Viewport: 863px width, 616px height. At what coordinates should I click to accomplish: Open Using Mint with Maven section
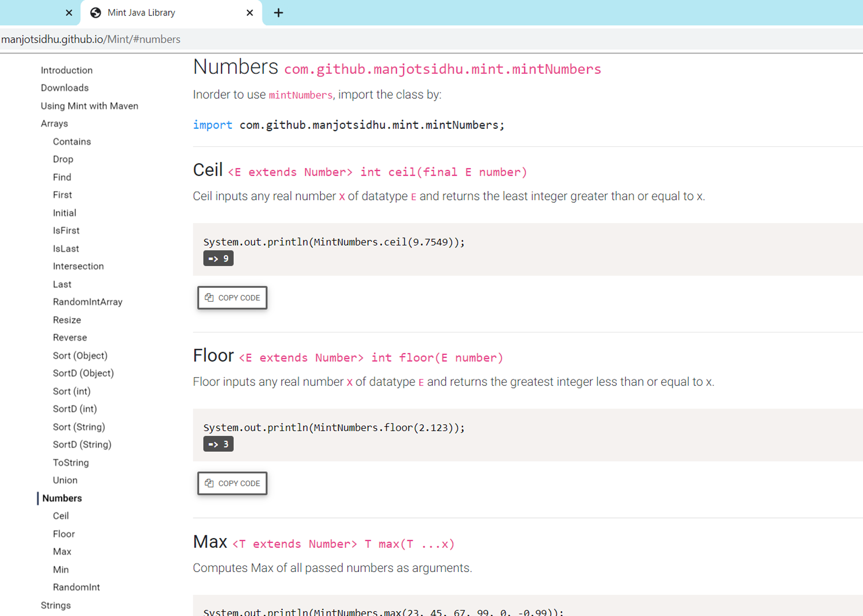point(89,106)
